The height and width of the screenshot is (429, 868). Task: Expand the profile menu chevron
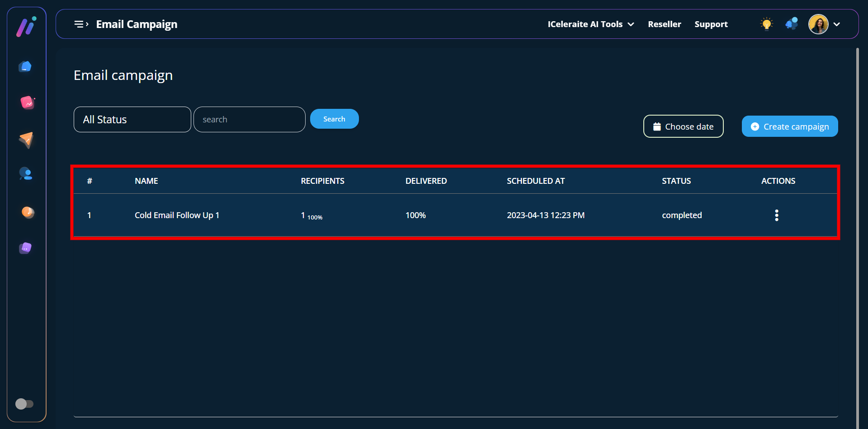tap(837, 24)
